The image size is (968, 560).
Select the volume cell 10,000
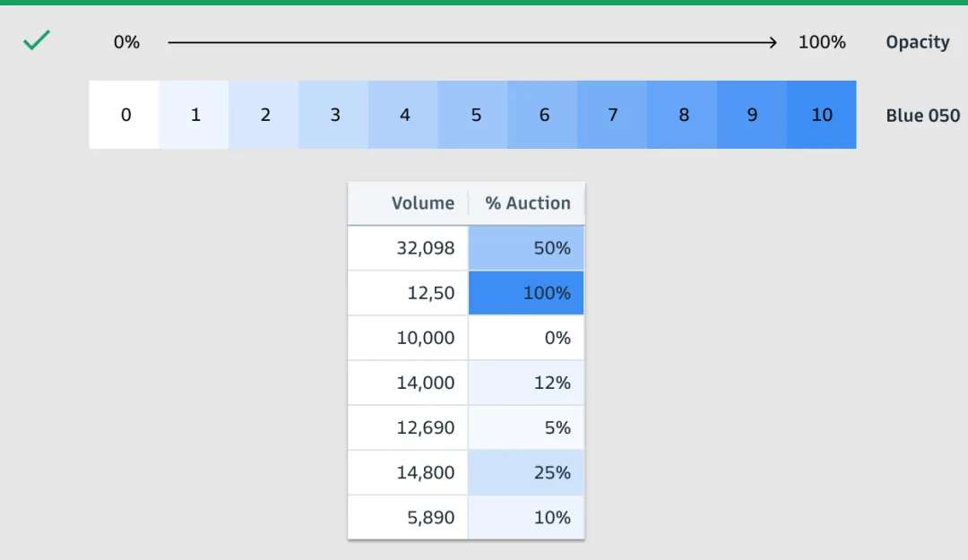pyautogui.click(x=409, y=338)
